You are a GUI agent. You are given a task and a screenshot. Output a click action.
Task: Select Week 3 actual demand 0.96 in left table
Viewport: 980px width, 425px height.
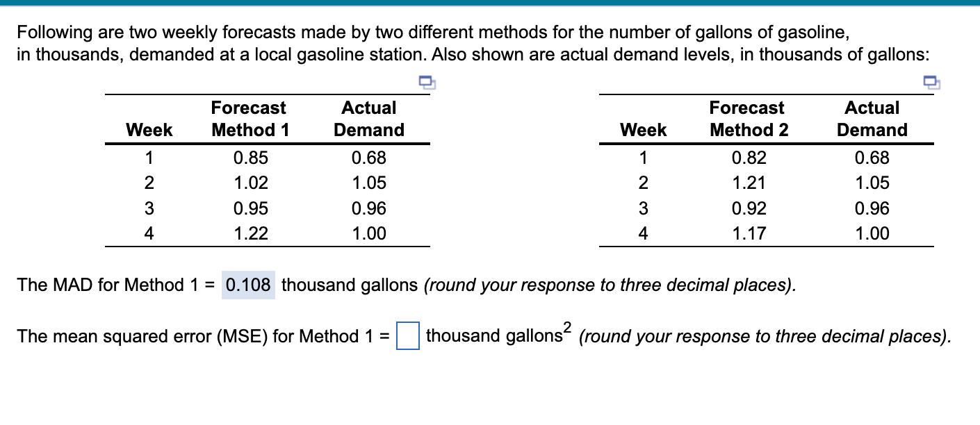click(370, 208)
